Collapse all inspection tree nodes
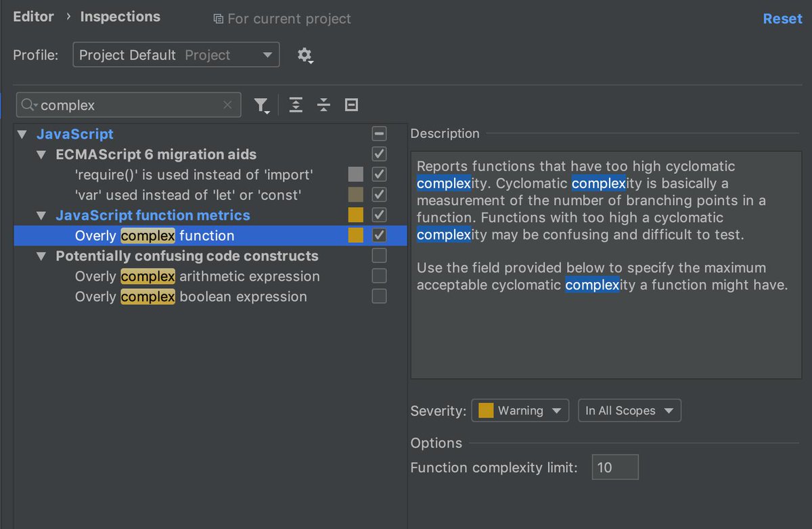Image resolution: width=812 pixels, height=529 pixels. pyautogui.click(x=323, y=105)
